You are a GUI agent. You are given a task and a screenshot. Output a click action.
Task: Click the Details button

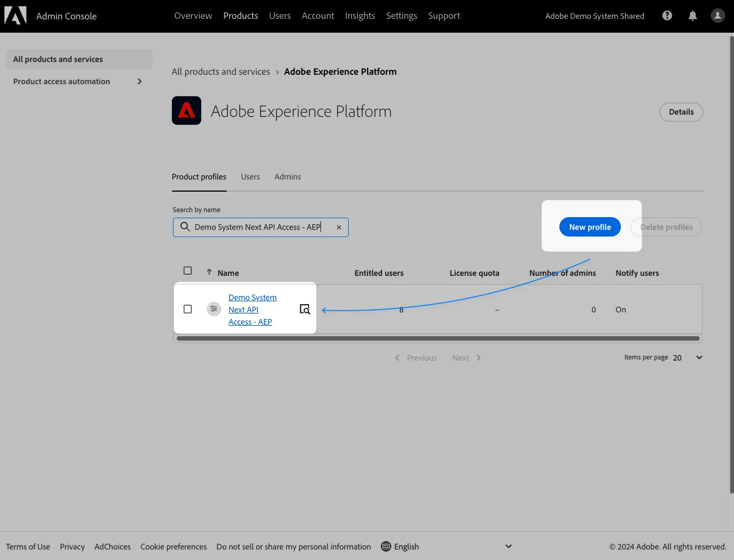[681, 112]
